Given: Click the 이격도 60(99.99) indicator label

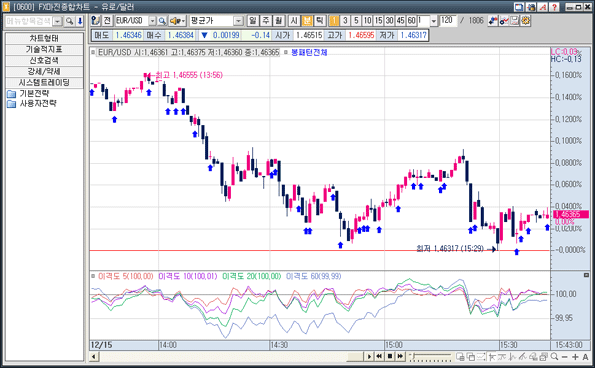Looking at the screenshot, I should click(313, 276).
